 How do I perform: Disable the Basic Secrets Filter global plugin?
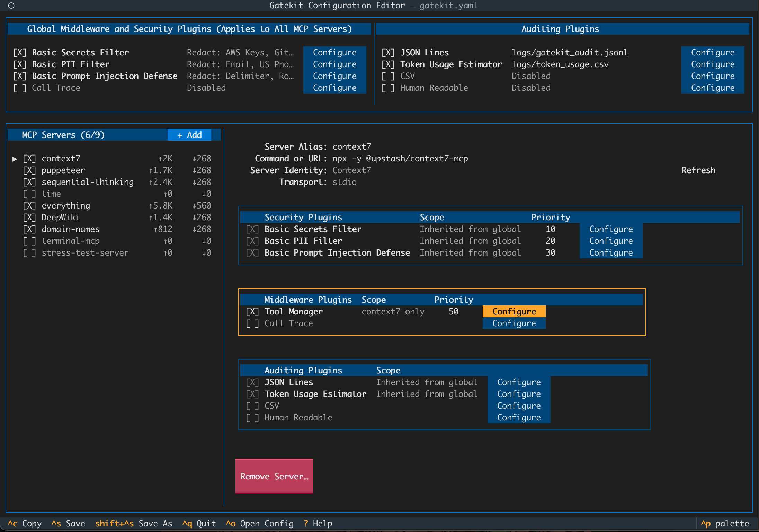pyautogui.click(x=20, y=52)
